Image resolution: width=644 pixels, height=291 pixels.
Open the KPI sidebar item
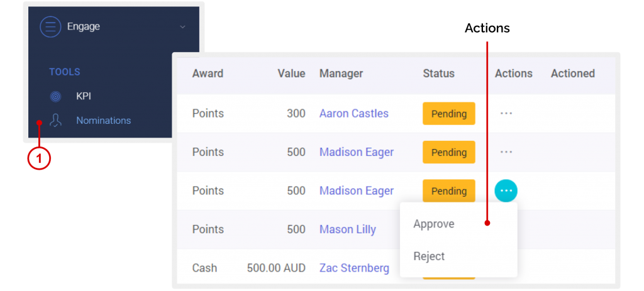(84, 96)
